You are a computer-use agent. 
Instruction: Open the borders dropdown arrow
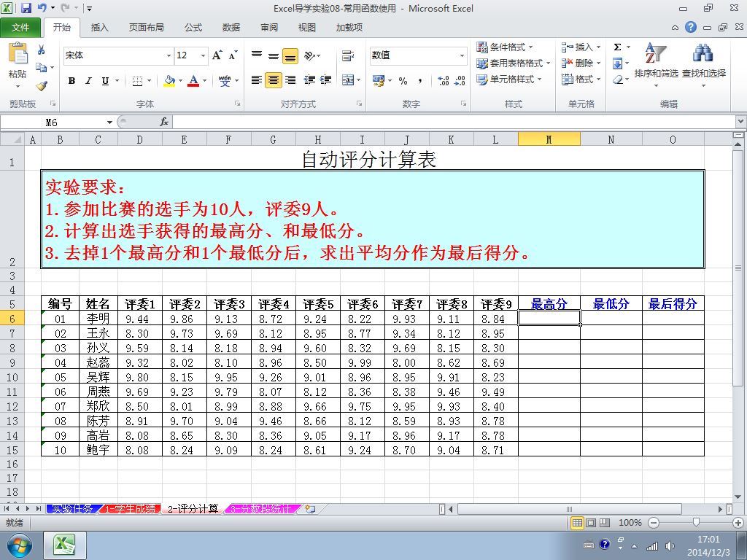(149, 80)
